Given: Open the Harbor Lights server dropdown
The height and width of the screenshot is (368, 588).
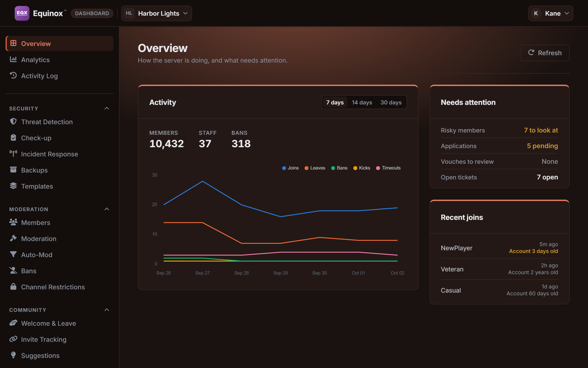Looking at the screenshot, I should tap(156, 13).
